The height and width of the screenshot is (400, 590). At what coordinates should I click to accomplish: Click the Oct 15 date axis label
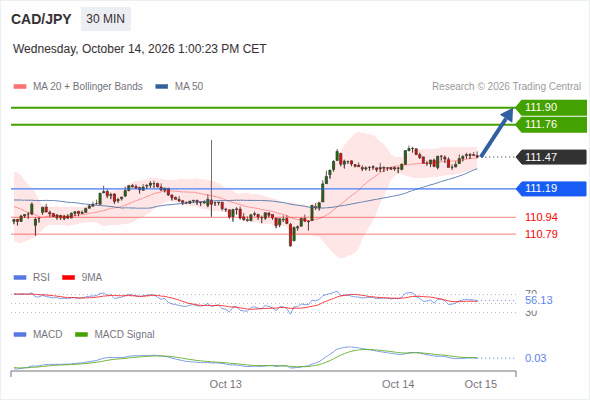[x=481, y=384]
